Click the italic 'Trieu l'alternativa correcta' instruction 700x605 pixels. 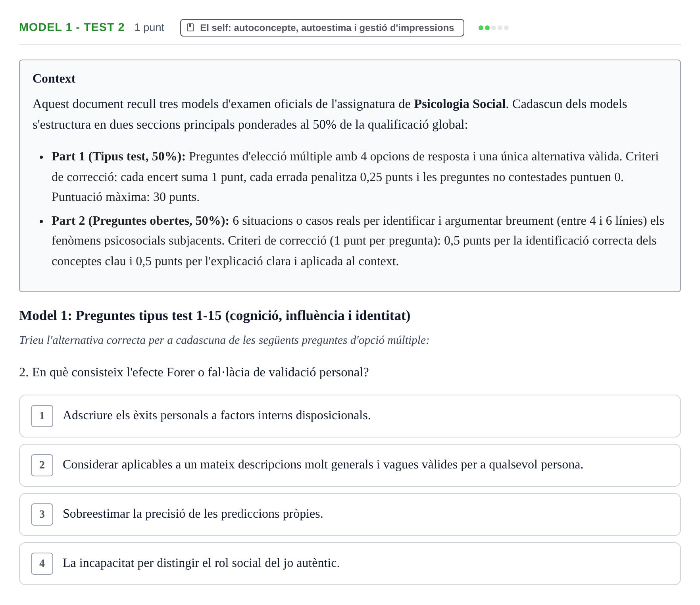point(224,340)
